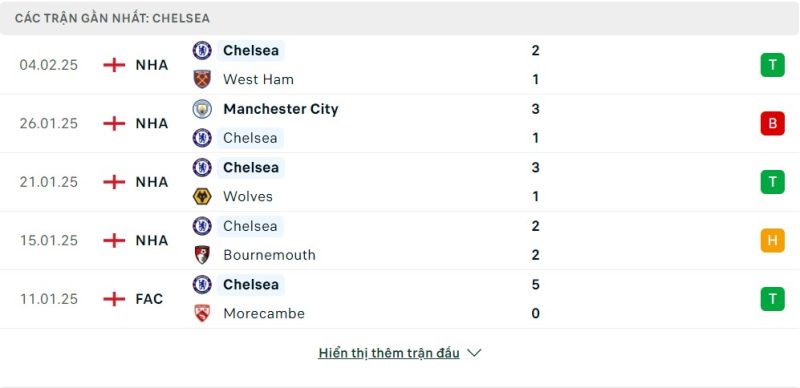Click the Bournemouth club crest

(x=202, y=255)
